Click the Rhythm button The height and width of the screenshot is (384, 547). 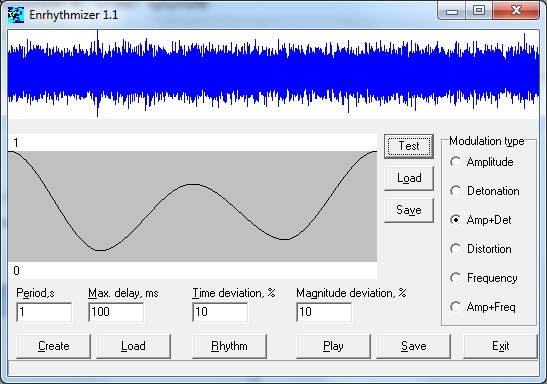click(x=229, y=346)
